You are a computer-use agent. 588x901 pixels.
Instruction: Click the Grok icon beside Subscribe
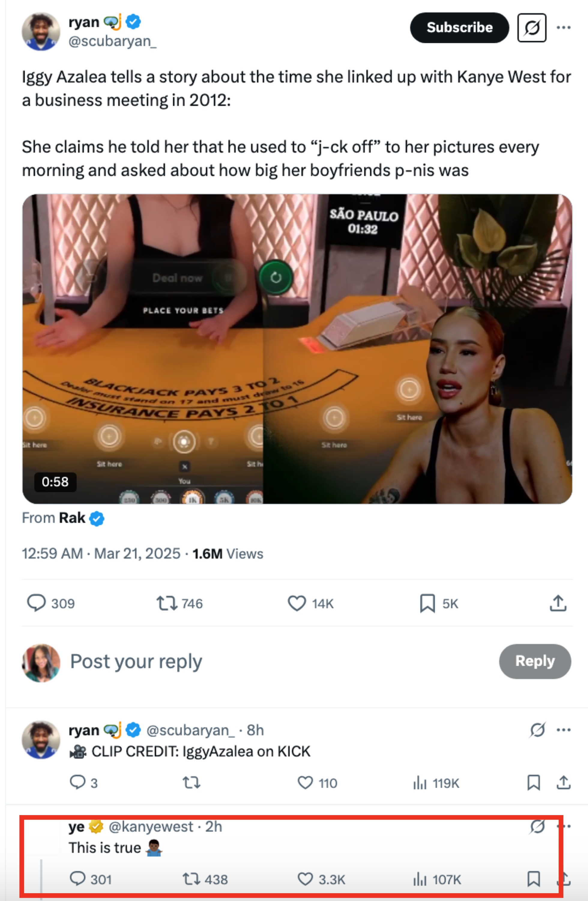(532, 28)
